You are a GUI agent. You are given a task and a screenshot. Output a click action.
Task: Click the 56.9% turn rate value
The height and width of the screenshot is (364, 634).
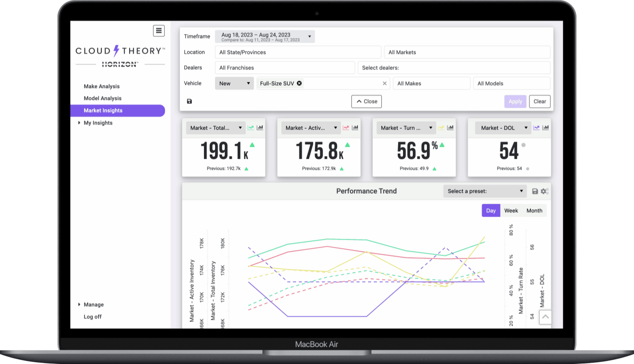417,151
